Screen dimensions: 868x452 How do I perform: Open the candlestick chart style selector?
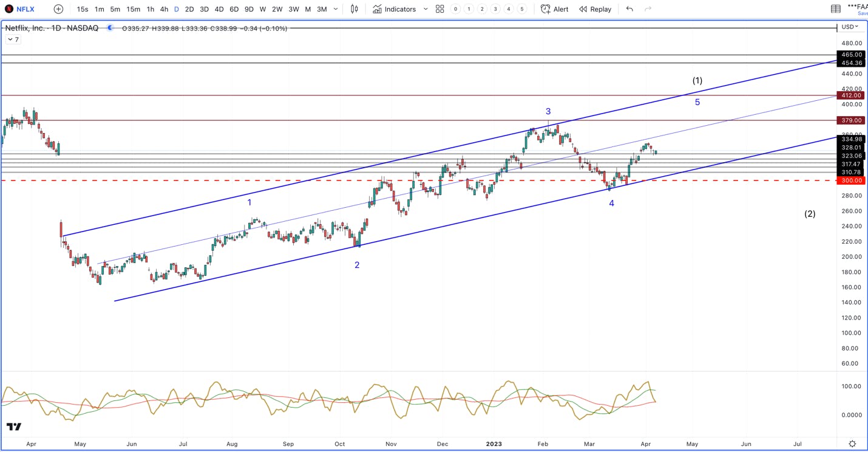click(x=354, y=9)
